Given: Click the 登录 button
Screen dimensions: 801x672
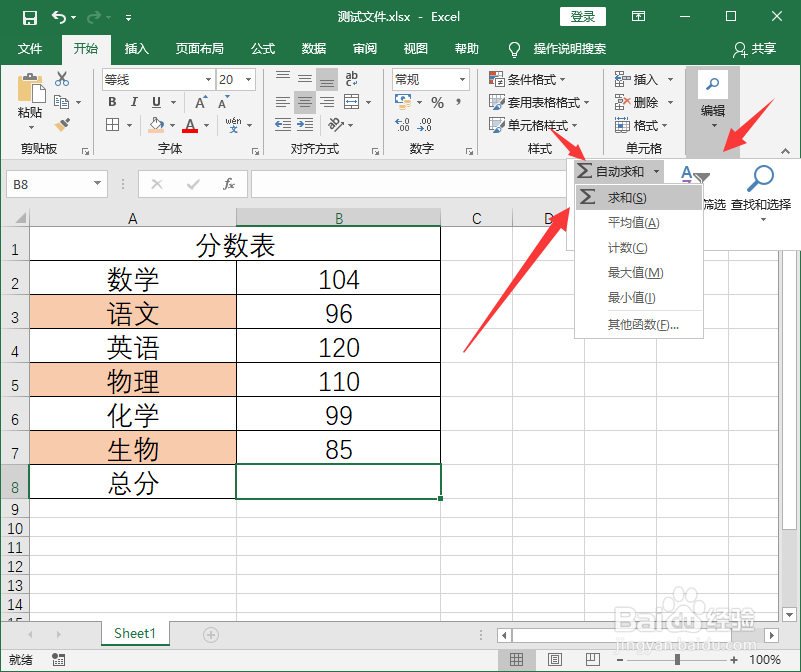Looking at the screenshot, I should (582, 16).
